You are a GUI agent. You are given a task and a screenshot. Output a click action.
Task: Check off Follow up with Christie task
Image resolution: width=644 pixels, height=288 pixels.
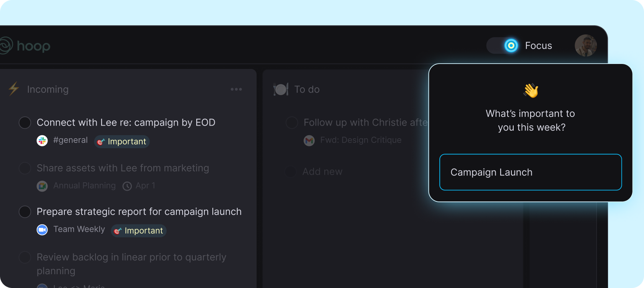(x=292, y=123)
